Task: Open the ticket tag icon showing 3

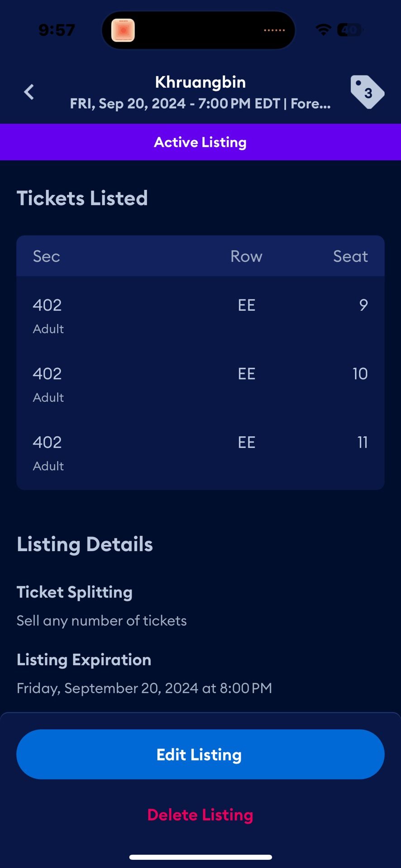Action: pyautogui.click(x=367, y=92)
